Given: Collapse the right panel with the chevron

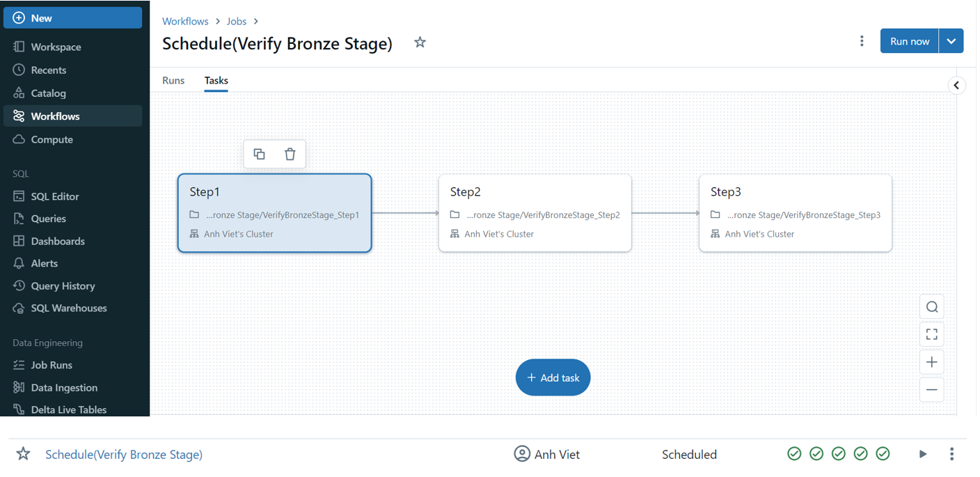Looking at the screenshot, I should (x=956, y=84).
